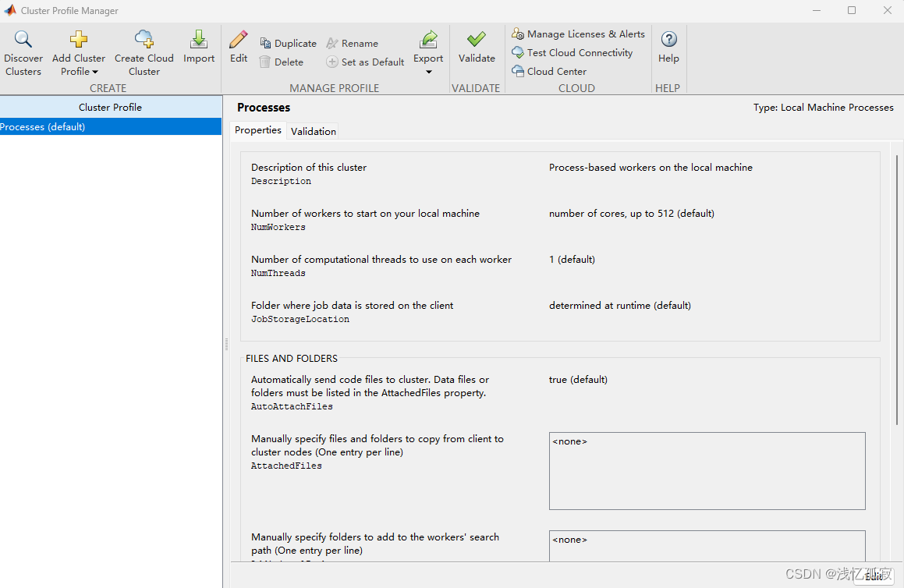
Task: Click the NumThreads '1 (default)' value
Action: coord(572,260)
